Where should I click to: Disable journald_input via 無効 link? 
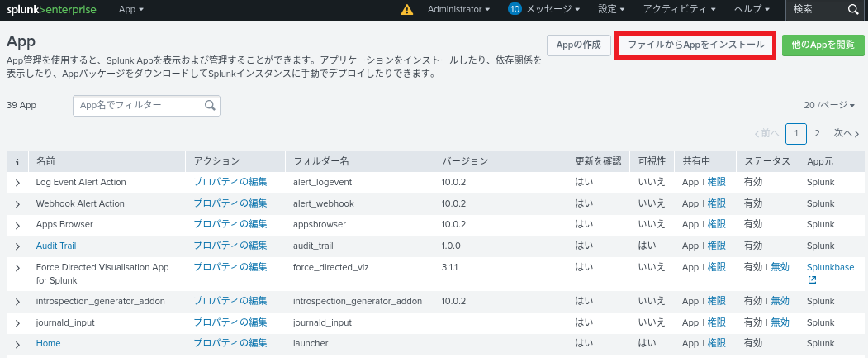click(x=780, y=322)
